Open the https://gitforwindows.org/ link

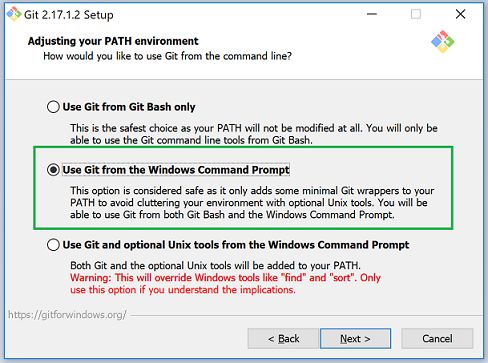67,315
